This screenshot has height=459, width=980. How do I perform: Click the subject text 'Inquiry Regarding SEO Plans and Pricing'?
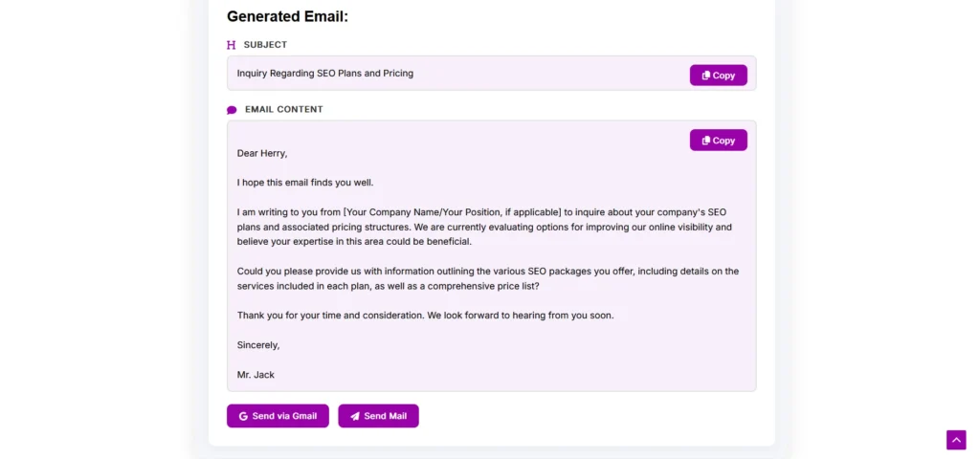coord(325,74)
